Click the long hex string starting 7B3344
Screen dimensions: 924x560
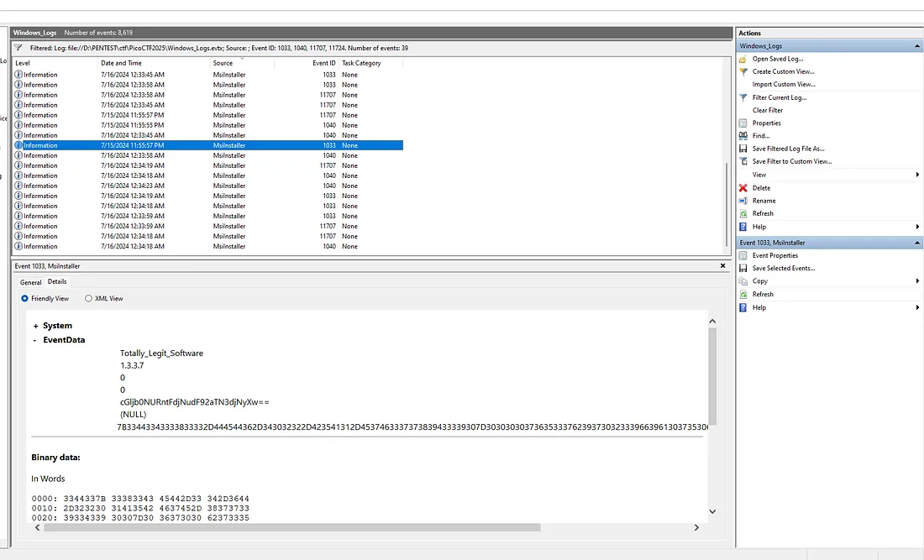412,427
